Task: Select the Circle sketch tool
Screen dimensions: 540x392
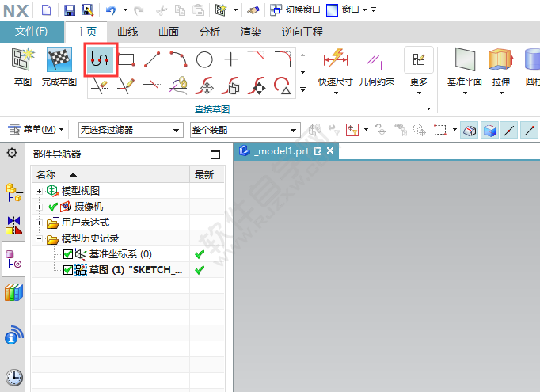Action: [x=204, y=59]
